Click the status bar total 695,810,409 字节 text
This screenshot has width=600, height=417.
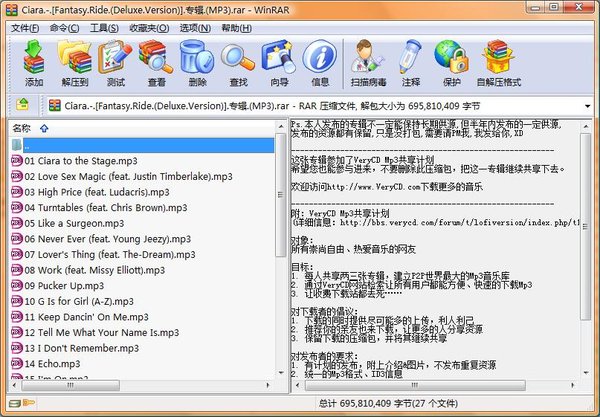365,403
